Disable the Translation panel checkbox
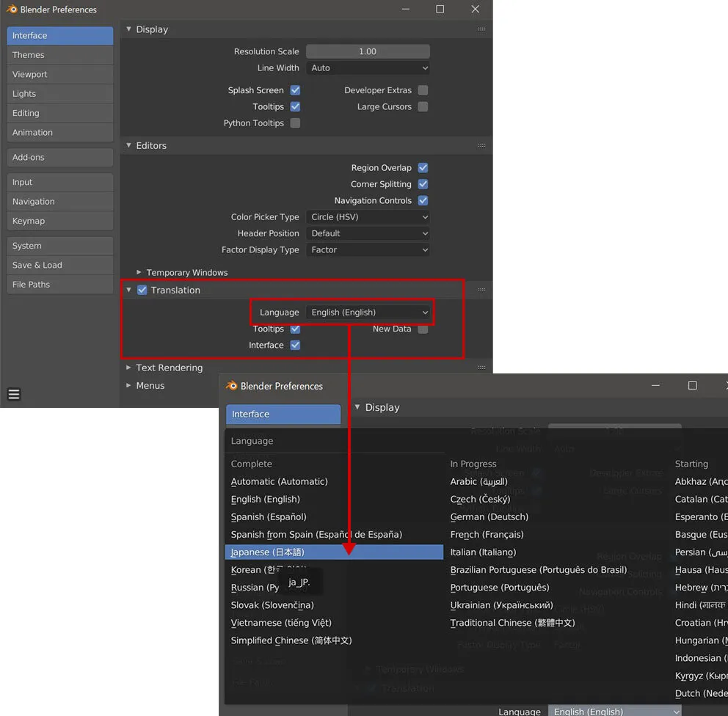 [x=142, y=290]
